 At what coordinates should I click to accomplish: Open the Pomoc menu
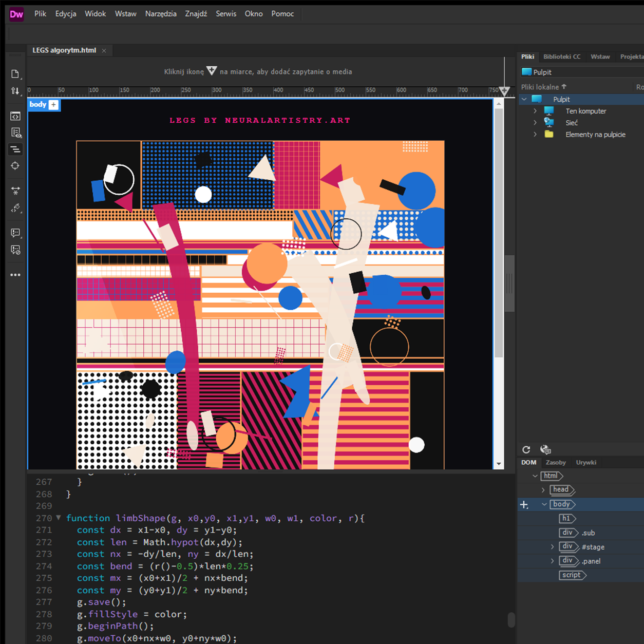coord(283,14)
